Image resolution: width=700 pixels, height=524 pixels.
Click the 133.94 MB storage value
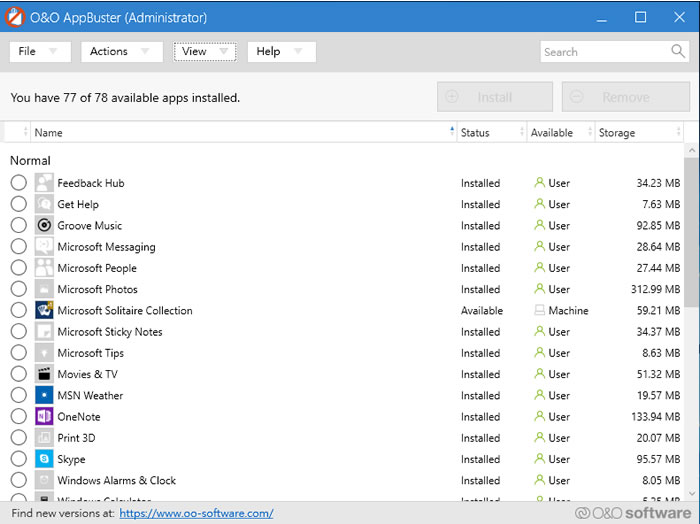(x=655, y=416)
